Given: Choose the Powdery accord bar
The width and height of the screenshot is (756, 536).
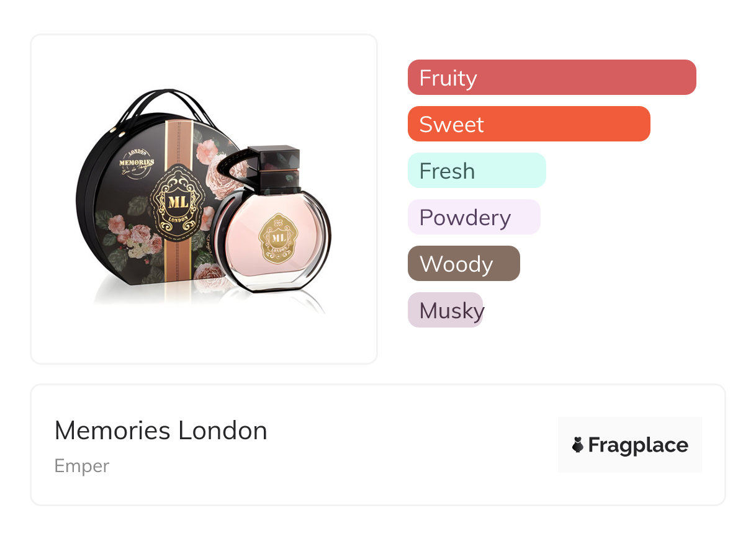Looking at the screenshot, I should pyautogui.click(x=474, y=217).
